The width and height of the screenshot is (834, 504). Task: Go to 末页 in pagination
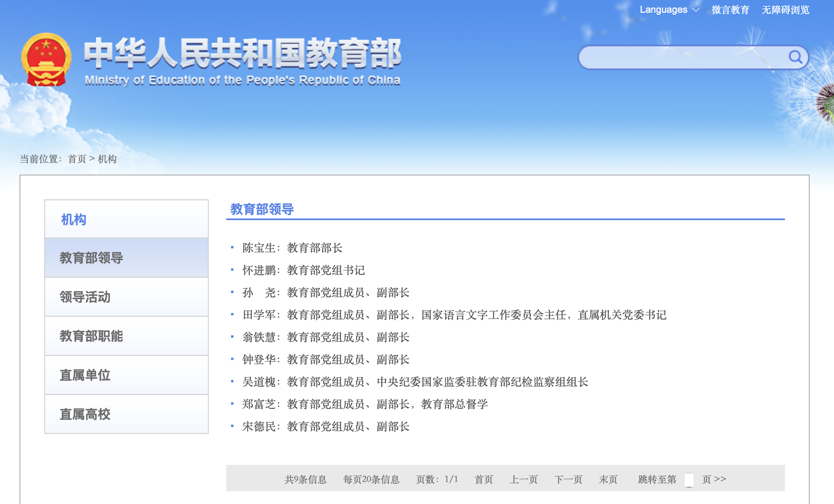coord(608,480)
